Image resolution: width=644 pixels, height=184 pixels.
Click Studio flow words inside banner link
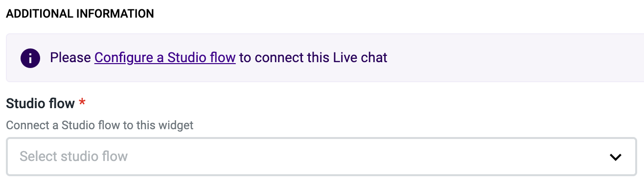tap(202, 58)
